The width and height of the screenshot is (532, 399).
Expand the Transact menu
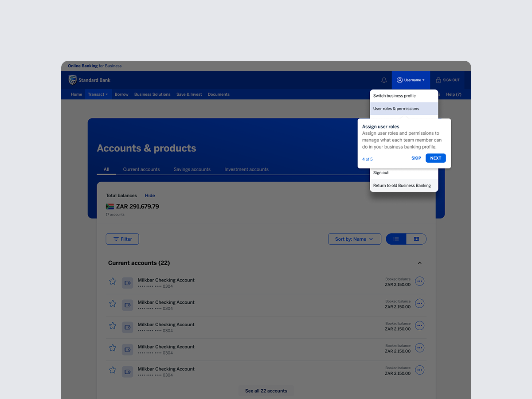(98, 94)
